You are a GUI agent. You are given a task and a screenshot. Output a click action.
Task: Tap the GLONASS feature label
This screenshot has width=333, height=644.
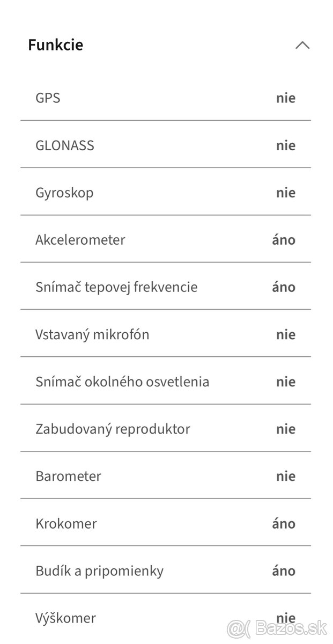point(65,145)
